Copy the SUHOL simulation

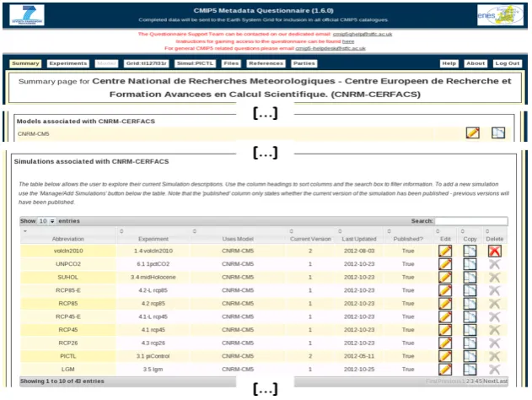coord(470,277)
